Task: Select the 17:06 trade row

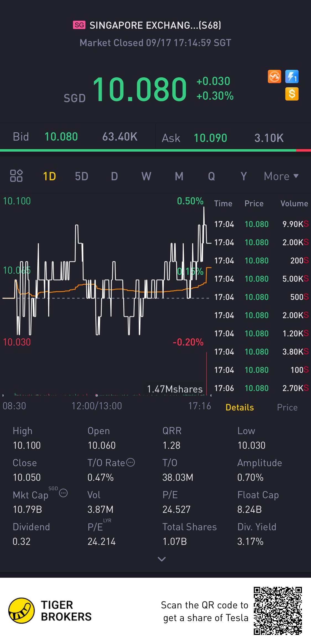Action: [x=261, y=388]
